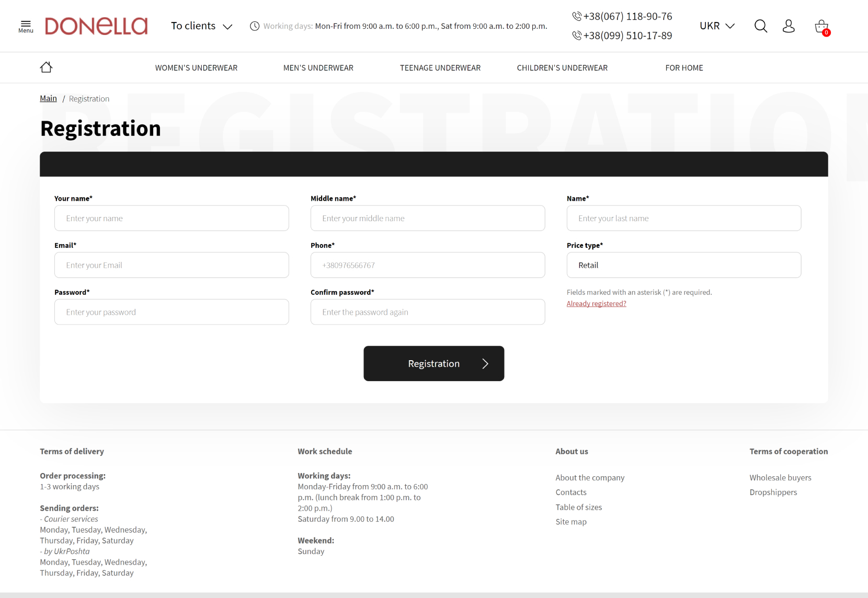This screenshot has width=868, height=598.
Task: Open the shopping basket icon
Action: click(821, 27)
